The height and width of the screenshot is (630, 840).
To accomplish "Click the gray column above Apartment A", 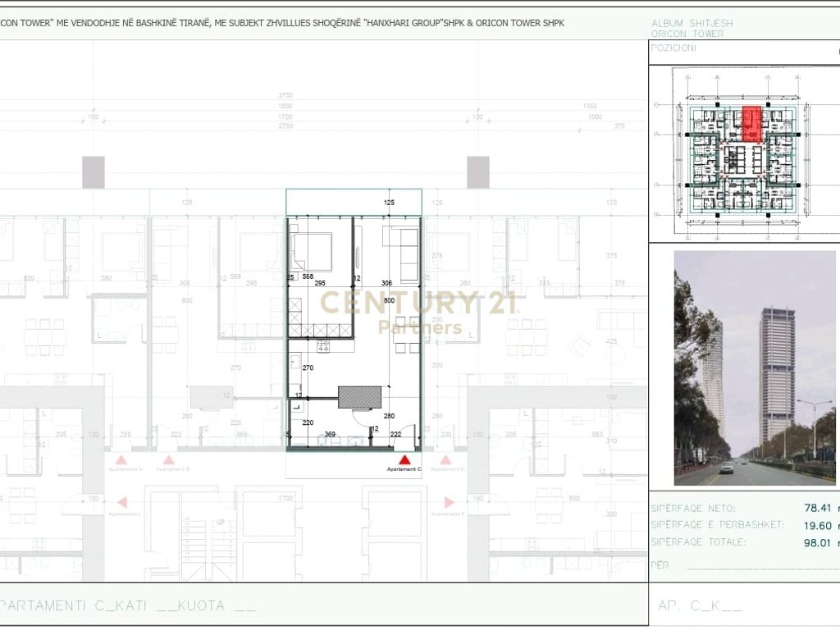I will click(94, 172).
